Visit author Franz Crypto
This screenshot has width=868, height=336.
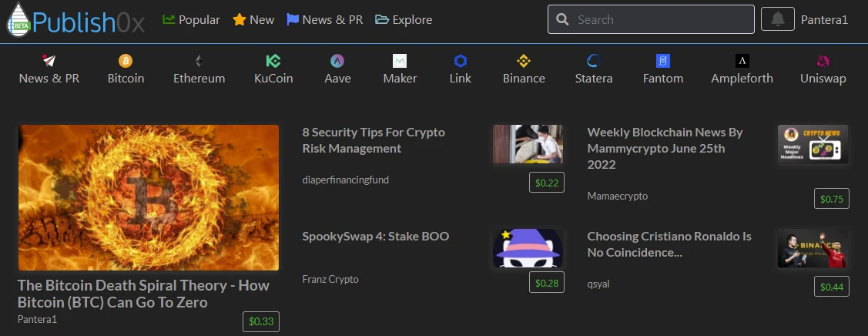click(330, 279)
